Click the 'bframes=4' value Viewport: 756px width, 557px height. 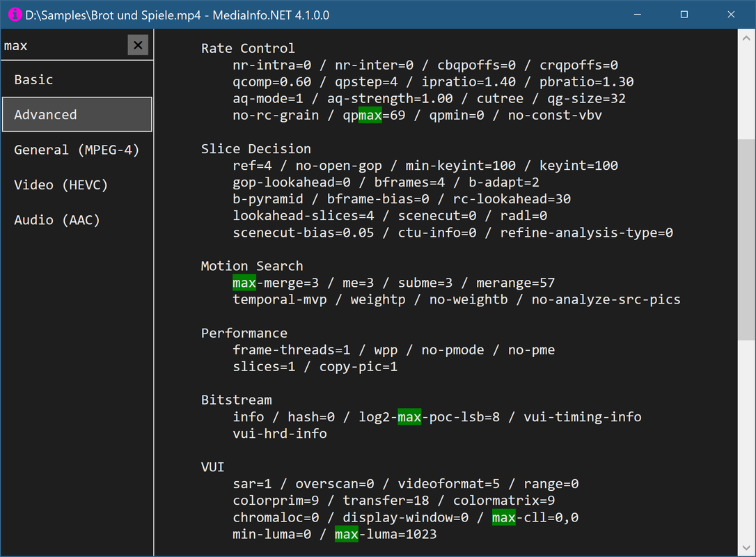tap(409, 182)
